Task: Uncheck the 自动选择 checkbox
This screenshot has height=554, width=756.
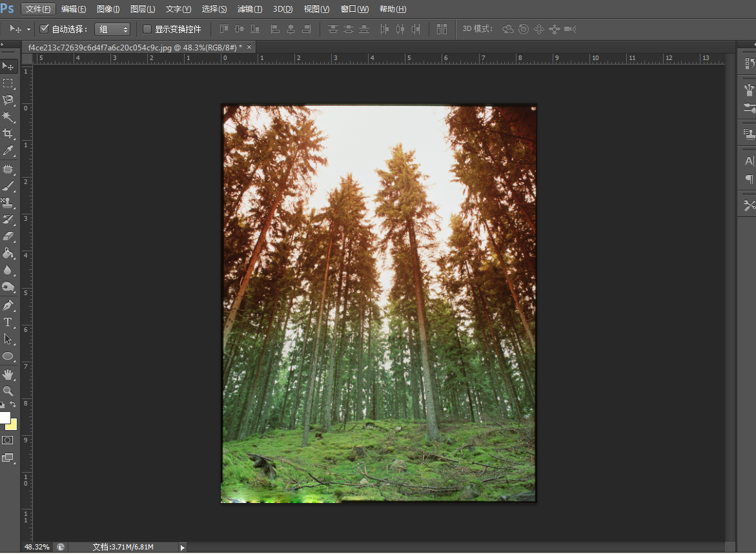Action: [x=44, y=29]
